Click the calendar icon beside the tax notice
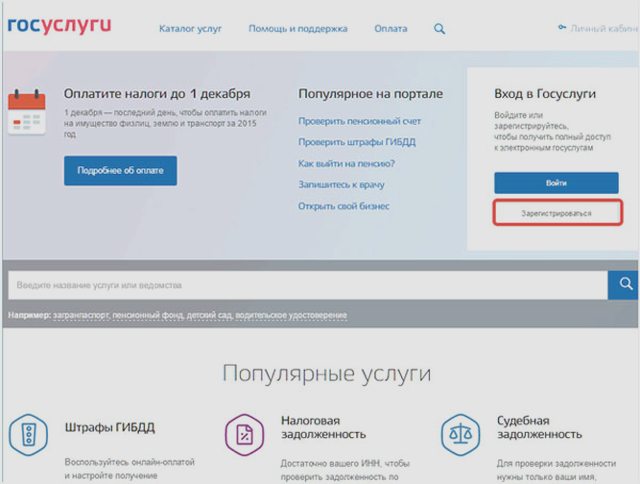Viewport: 640px width, 484px height. click(x=27, y=112)
